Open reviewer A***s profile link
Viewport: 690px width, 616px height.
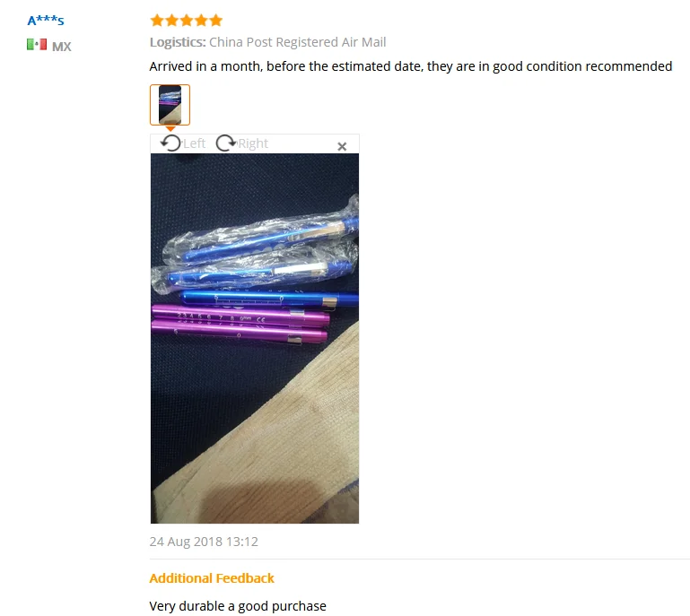pos(46,21)
